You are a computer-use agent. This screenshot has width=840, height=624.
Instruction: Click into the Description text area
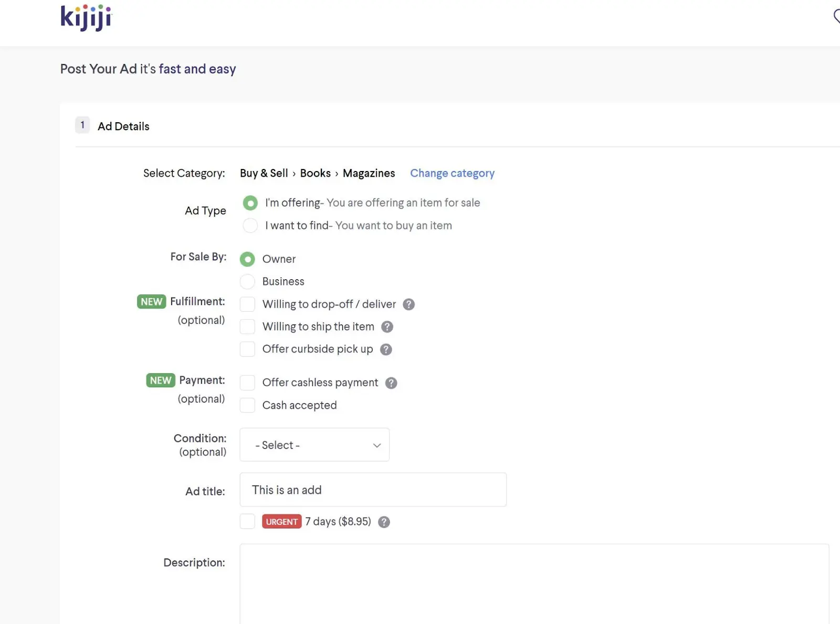click(534, 584)
